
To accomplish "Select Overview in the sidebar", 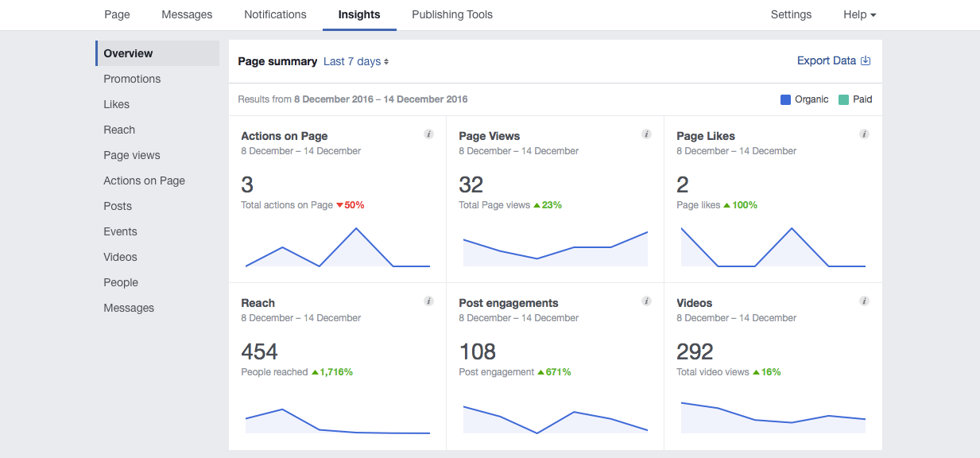I will point(157,53).
